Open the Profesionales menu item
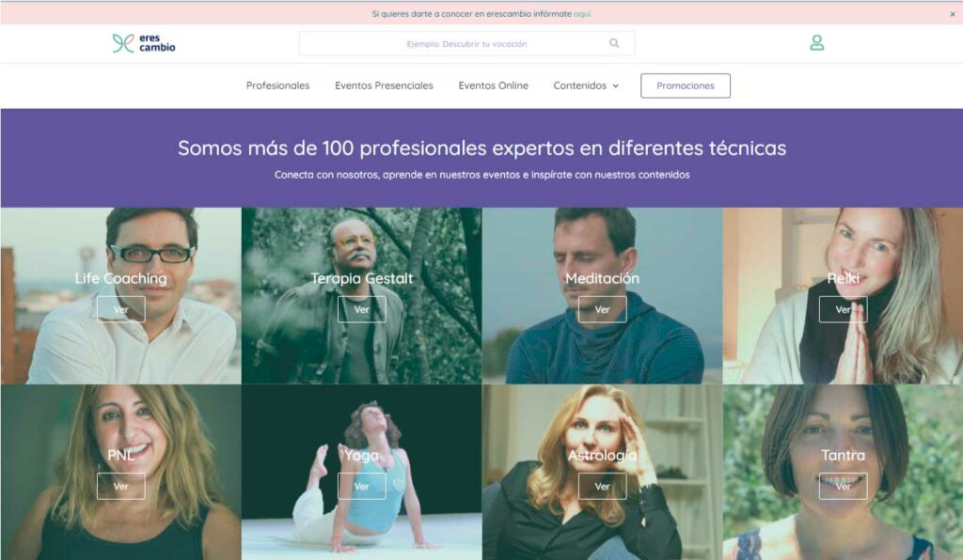 [x=277, y=86]
